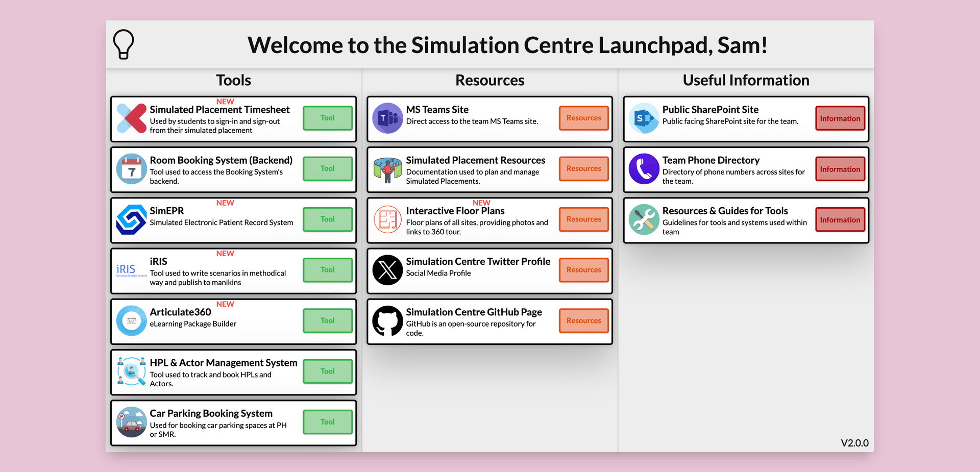Click the 'Team Phone Directory' title
Image resolution: width=980 pixels, height=472 pixels.
tap(711, 160)
